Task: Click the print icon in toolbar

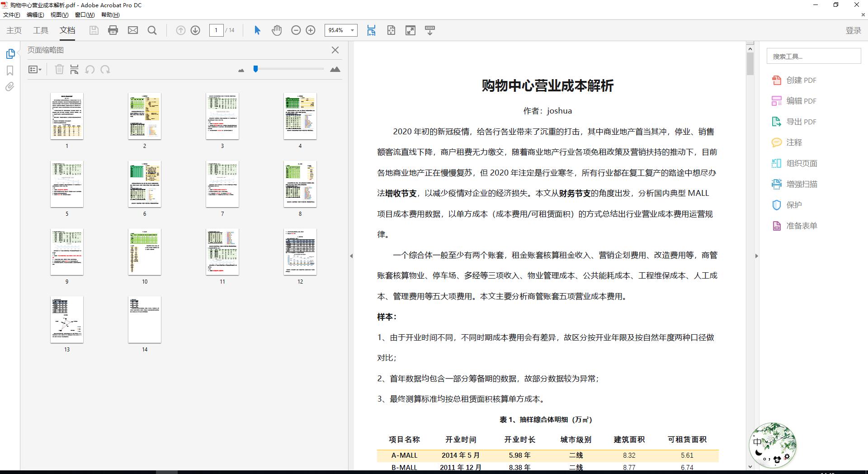Action: tap(113, 30)
